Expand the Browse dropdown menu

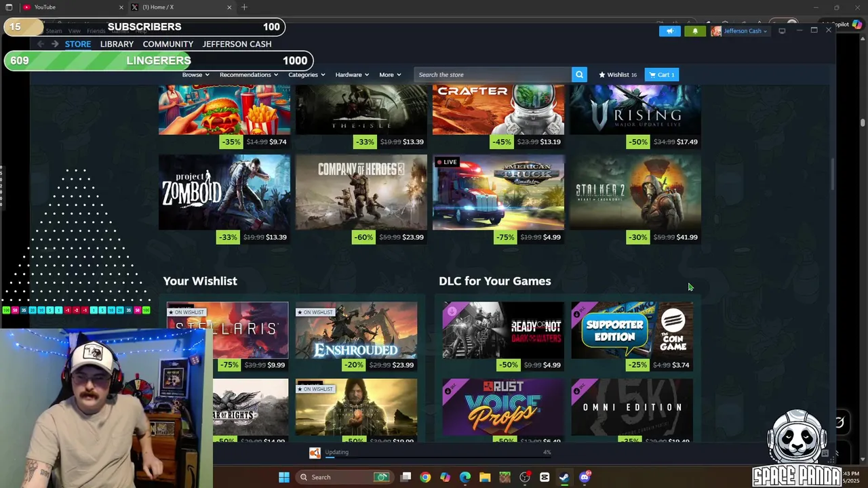(195, 75)
